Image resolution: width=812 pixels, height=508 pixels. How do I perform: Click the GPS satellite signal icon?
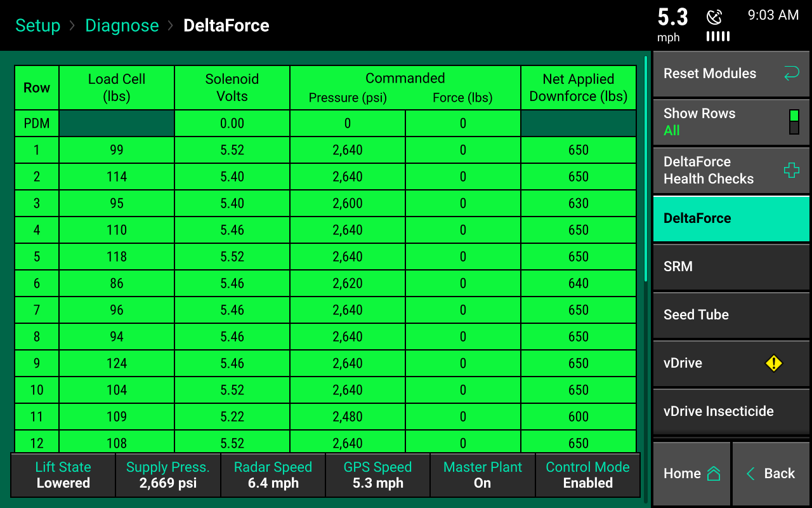click(714, 17)
